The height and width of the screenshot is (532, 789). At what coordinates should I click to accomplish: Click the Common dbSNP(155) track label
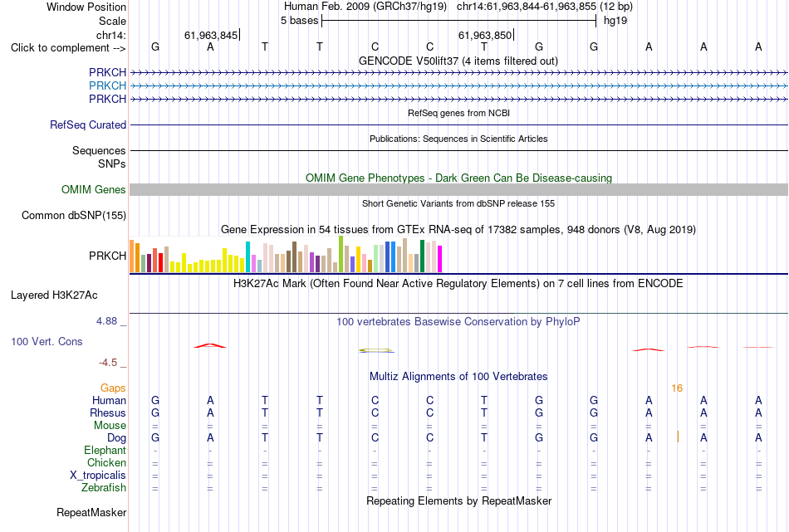coord(73,215)
